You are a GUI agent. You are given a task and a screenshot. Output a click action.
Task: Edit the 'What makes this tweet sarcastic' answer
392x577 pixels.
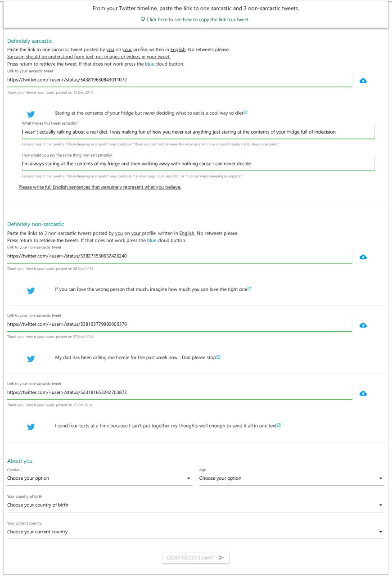(x=198, y=132)
